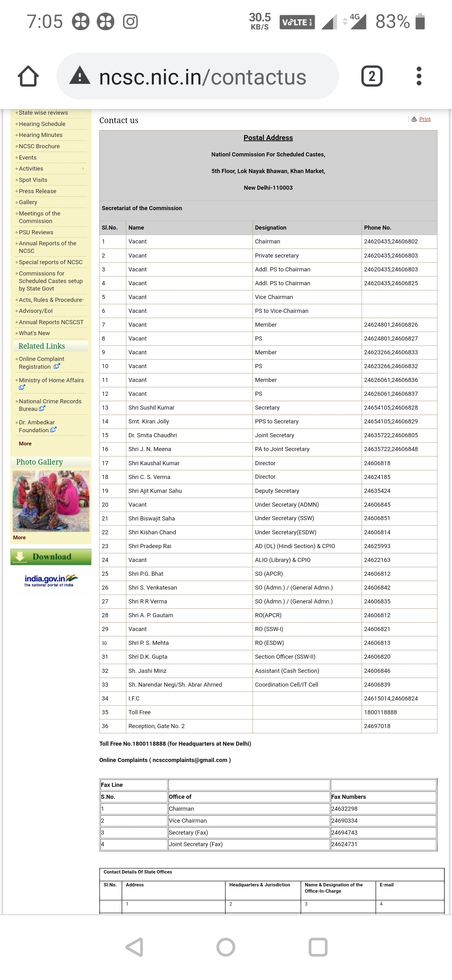Click More under Related Links

point(25,444)
